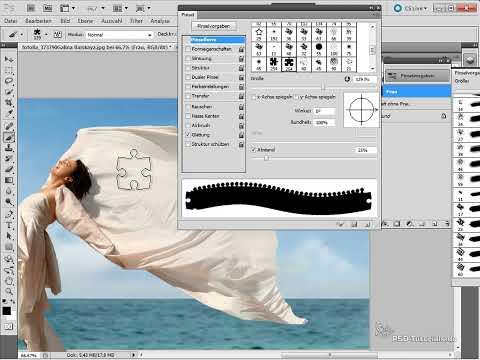Select the Pen tool

[9, 214]
